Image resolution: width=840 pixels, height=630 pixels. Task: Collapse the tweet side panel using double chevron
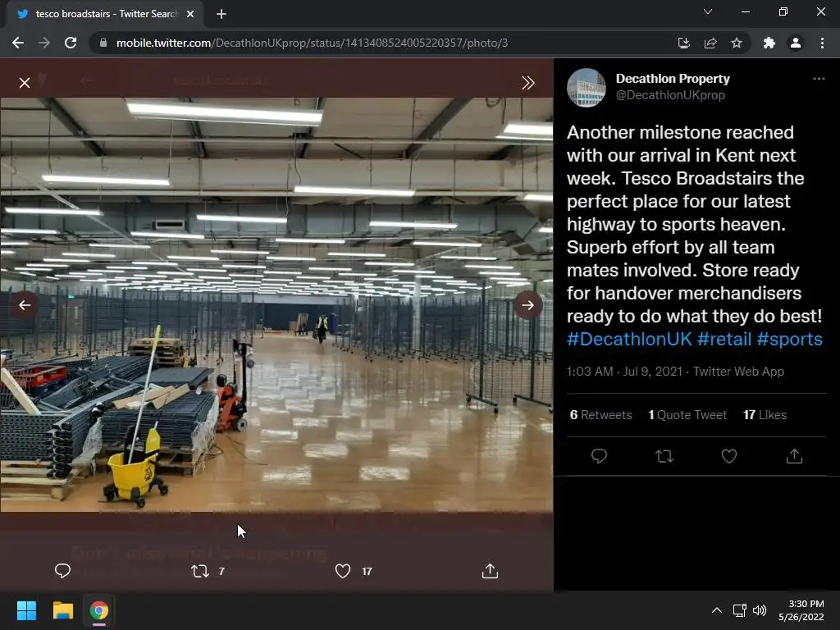(527, 83)
